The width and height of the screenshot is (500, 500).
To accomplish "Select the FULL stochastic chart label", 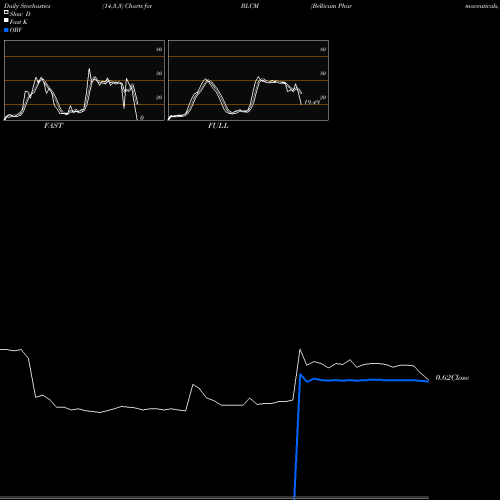I will coord(218,126).
